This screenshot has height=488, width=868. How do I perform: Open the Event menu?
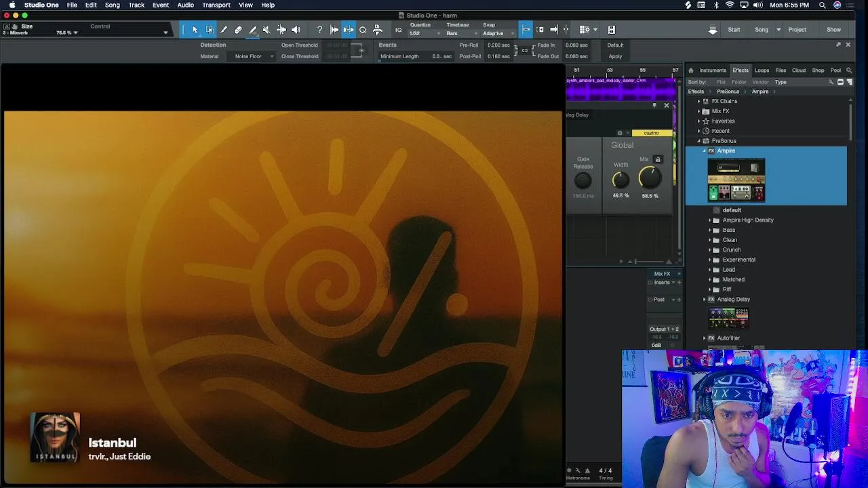click(161, 5)
